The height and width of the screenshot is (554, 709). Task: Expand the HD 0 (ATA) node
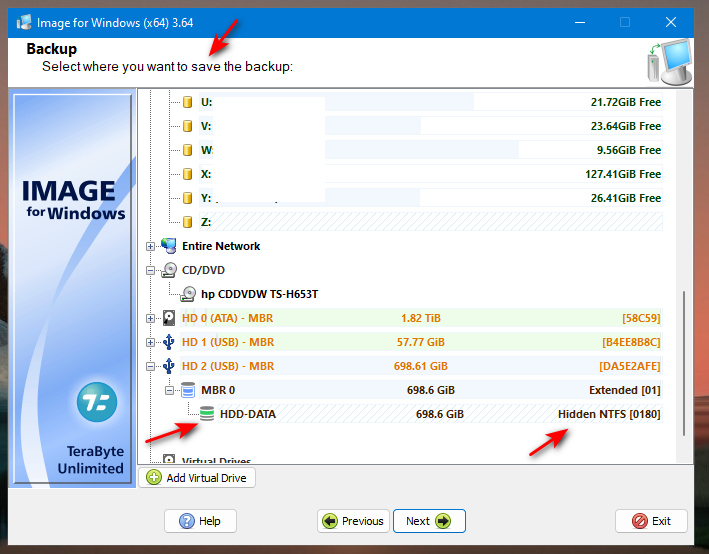pos(150,318)
